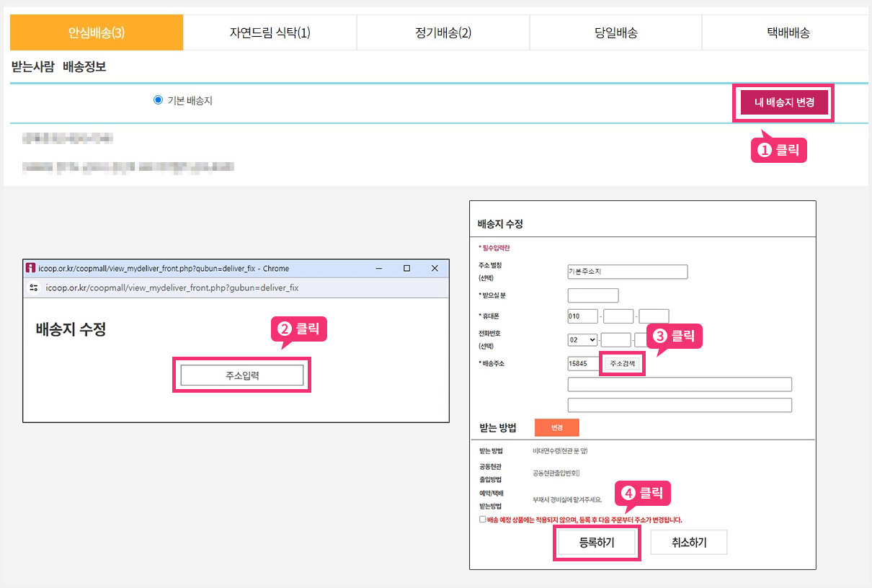Check the 배송 예정 상품 notice checkbox
This screenshot has width=872, height=588.
(x=482, y=520)
